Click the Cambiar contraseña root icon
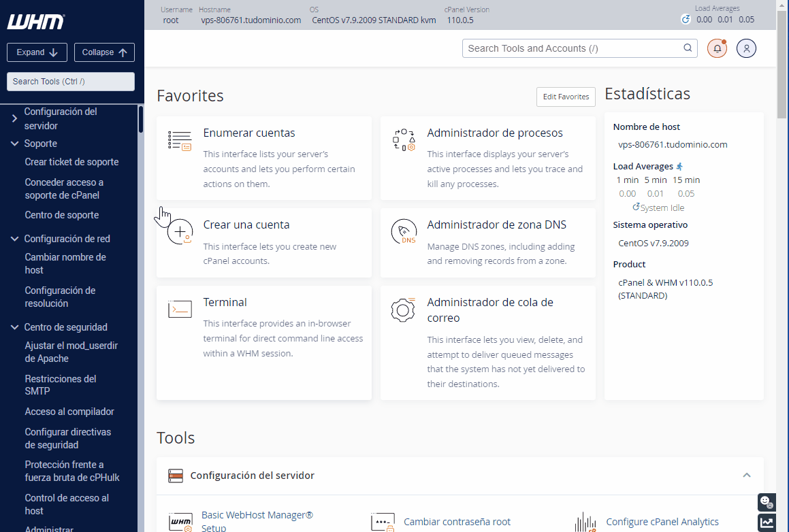This screenshot has height=532, width=789. (383, 522)
